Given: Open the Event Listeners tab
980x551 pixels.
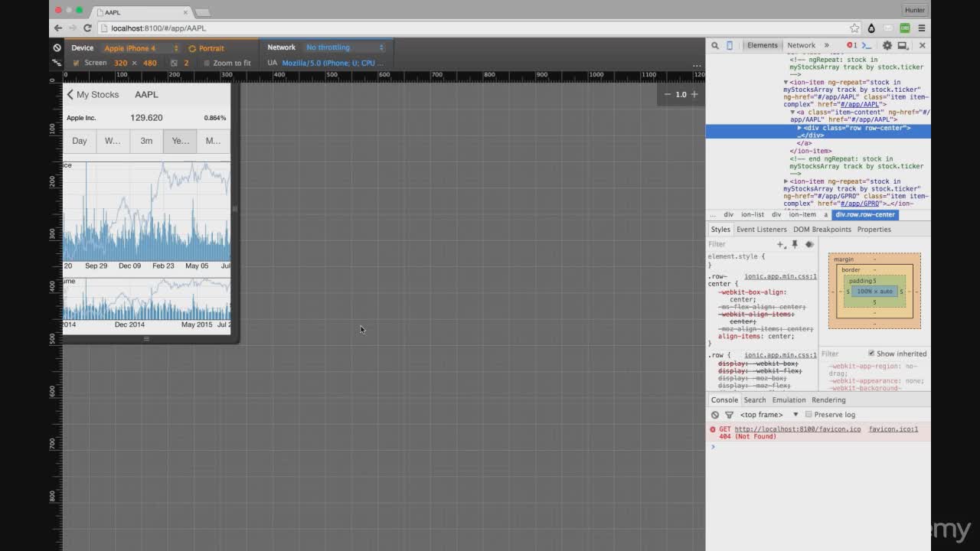Looking at the screenshot, I should (x=761, y=230).
